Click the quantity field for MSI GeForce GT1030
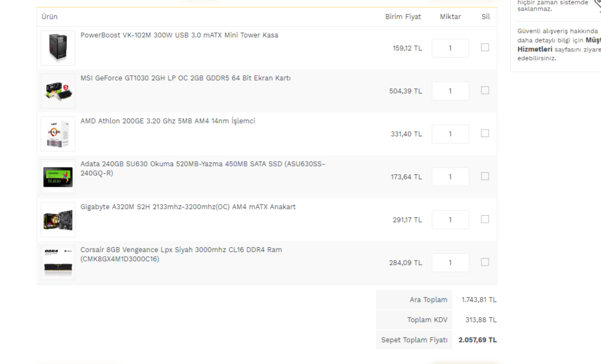Screen dimensions: 601x364 (450, 91)
